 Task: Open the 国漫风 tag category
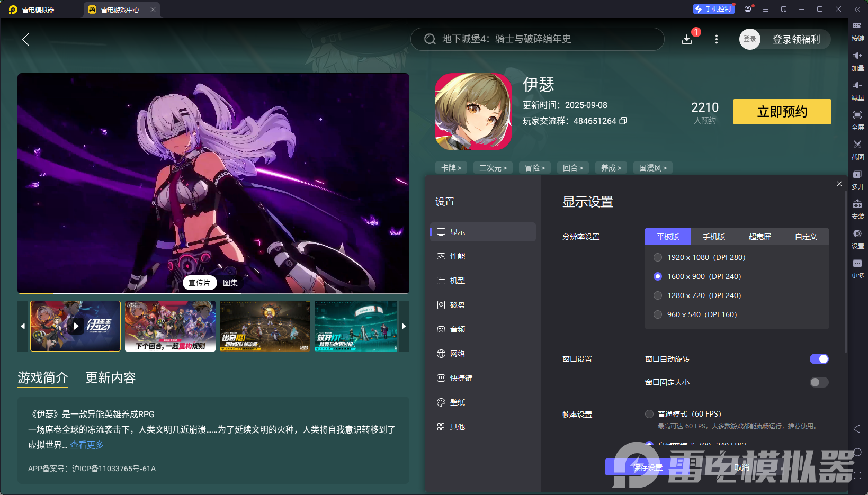[x=653, y=168]
